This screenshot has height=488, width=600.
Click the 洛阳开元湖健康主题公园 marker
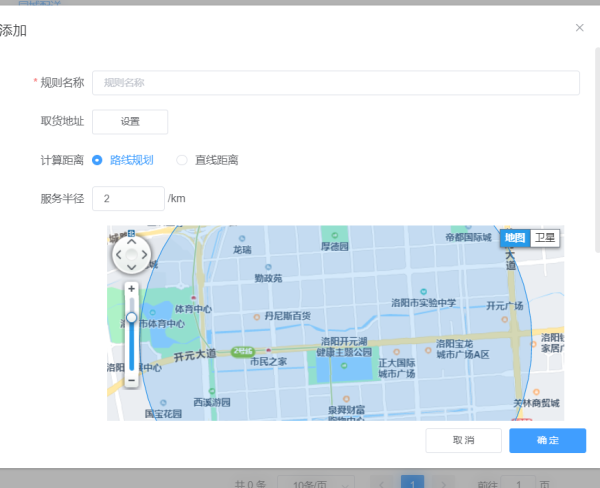tap(344, 366)
